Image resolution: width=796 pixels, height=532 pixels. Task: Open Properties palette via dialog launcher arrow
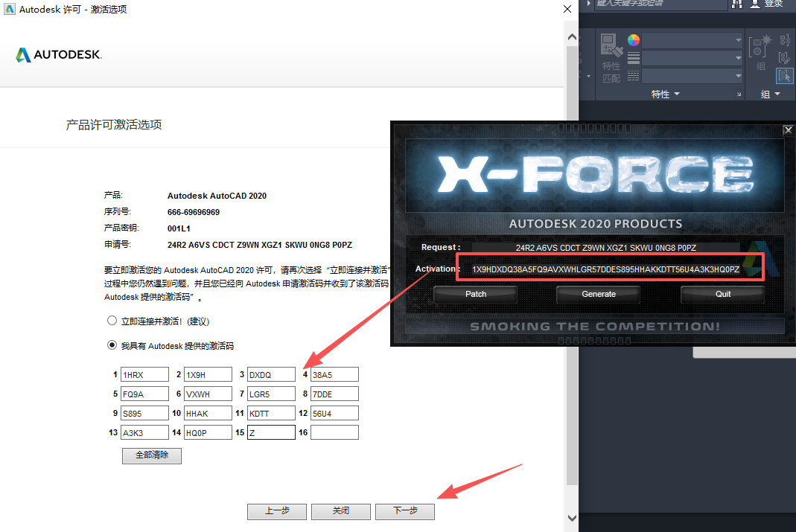[x=739, y=94]
